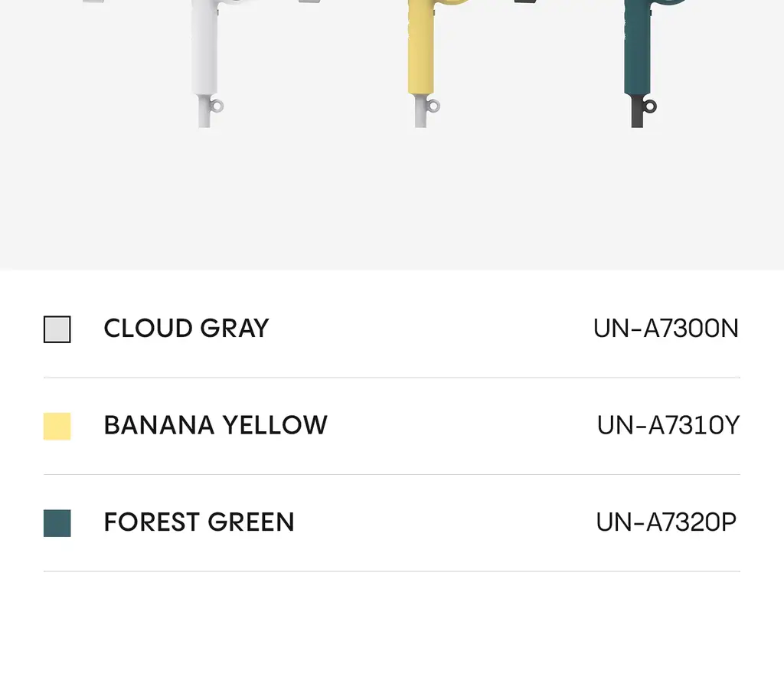Click the hanging loop on green dryer
Image resolution: width=784 pixels, height=697 pixels.
click(x=649, y=106)
